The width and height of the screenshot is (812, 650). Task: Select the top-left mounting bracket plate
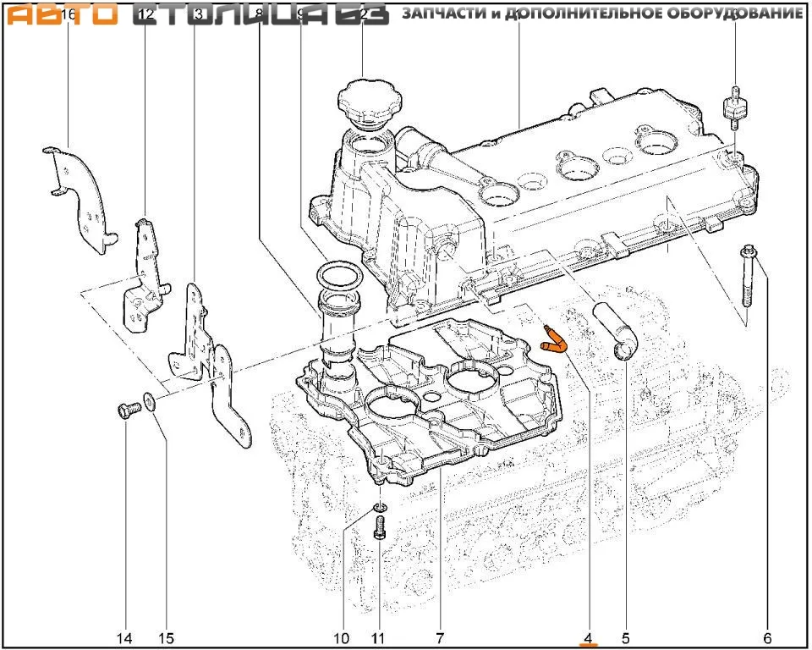(80, 198)
